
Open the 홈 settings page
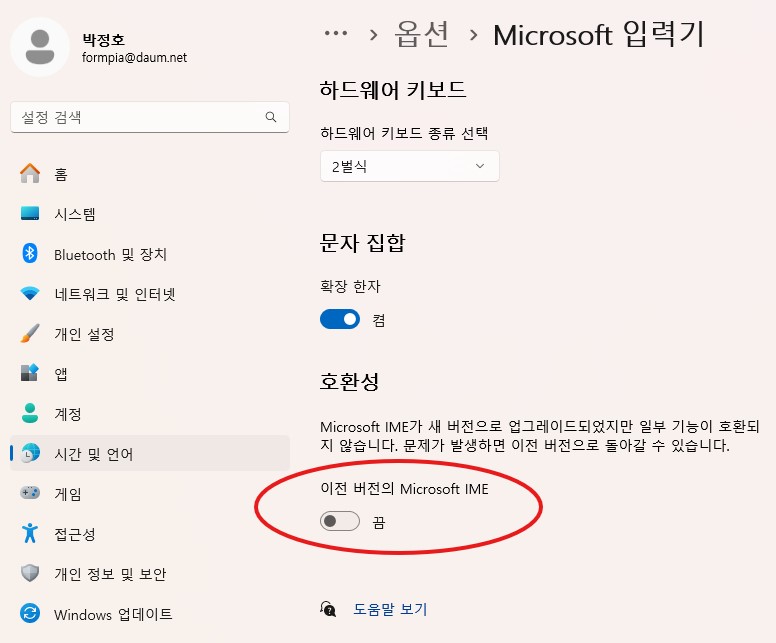[150, 174]
